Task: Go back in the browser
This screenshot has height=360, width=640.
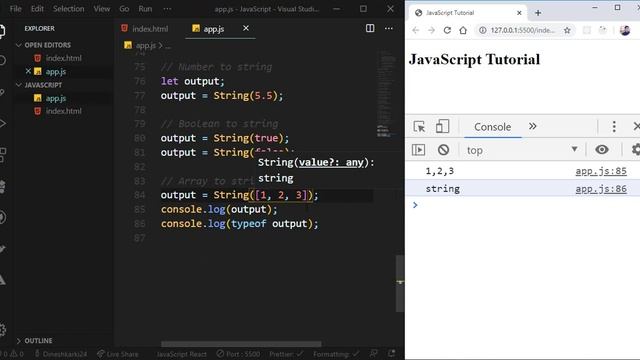Action: 416,30
